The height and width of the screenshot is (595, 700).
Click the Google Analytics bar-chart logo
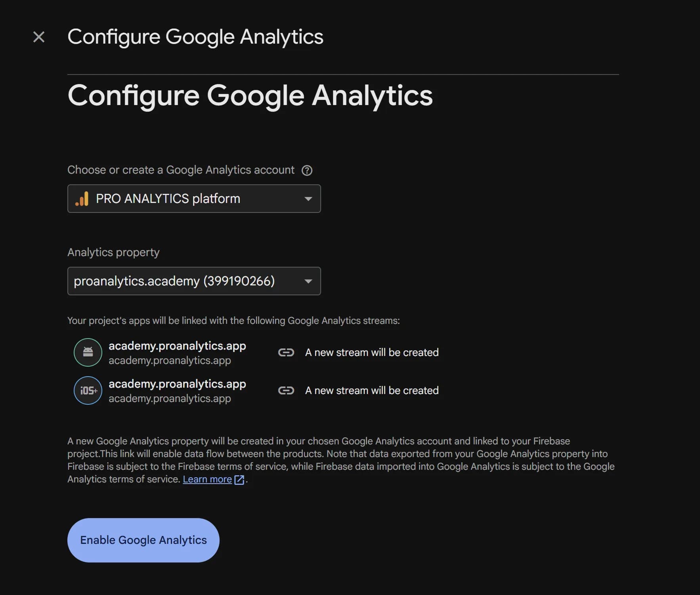click(82, 199)
